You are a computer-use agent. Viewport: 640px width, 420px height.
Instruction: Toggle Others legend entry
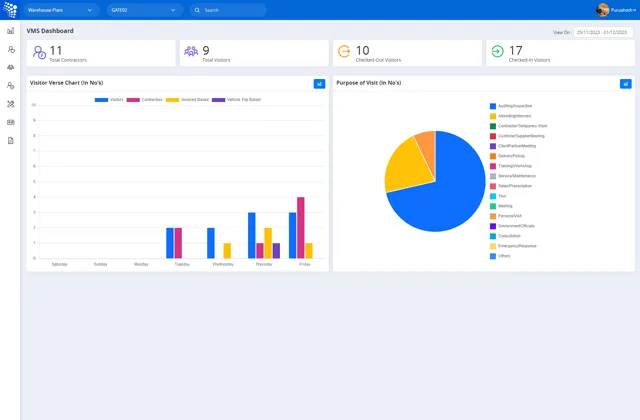500,256
